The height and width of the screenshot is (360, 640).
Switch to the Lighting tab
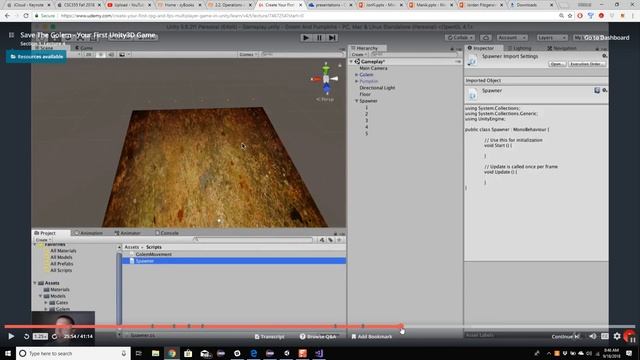tap(519, 48)
